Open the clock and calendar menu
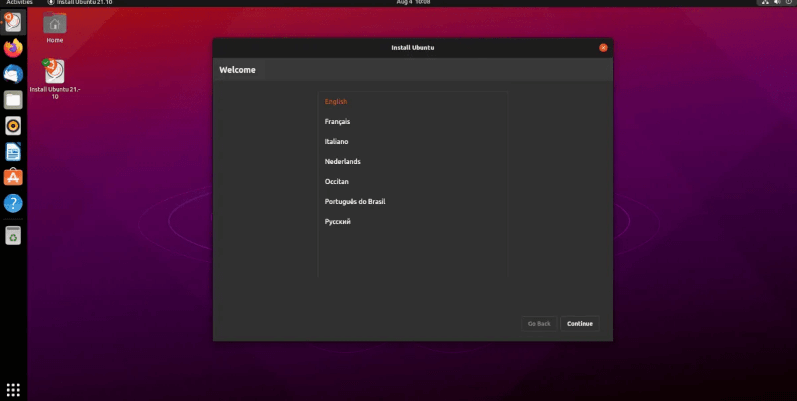Image resolution: width=797 pixels, height=401 pixels. 413,3
